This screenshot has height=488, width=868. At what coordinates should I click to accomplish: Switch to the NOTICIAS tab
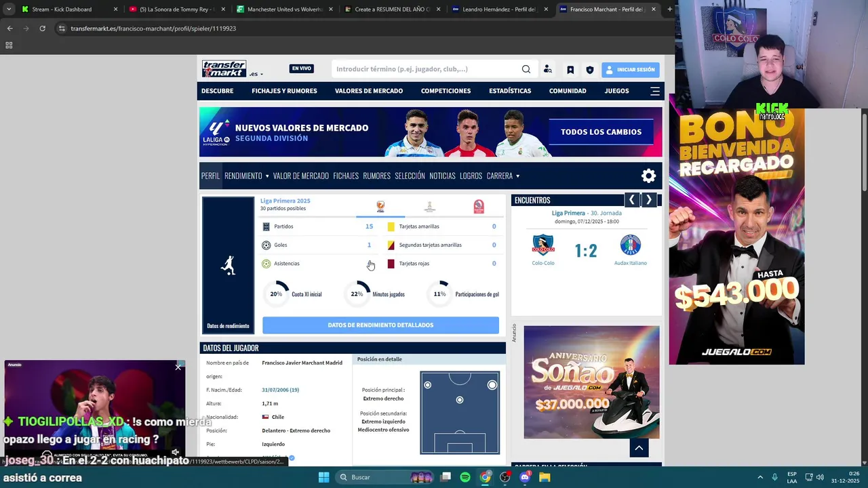click(442, 176)
